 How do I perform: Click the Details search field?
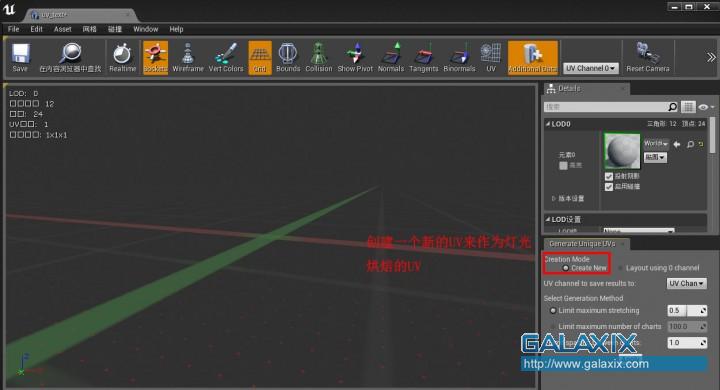(605, 107)
